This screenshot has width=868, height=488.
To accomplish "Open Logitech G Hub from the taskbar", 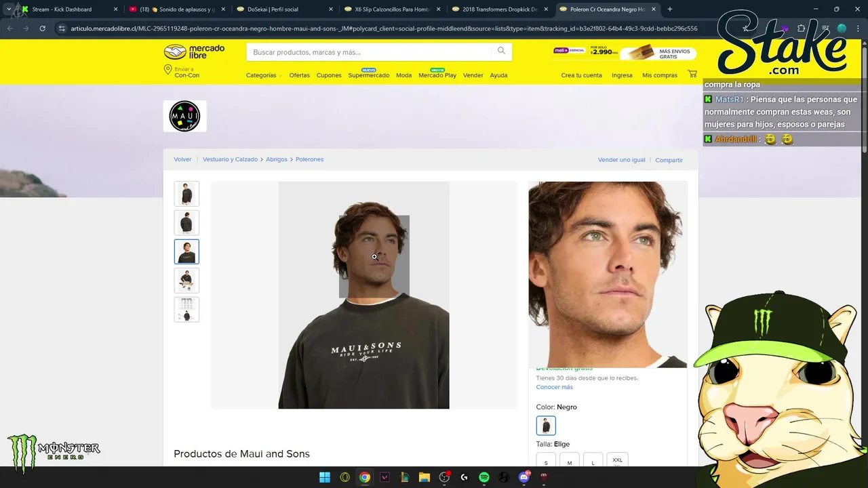I will click(465, 477).
